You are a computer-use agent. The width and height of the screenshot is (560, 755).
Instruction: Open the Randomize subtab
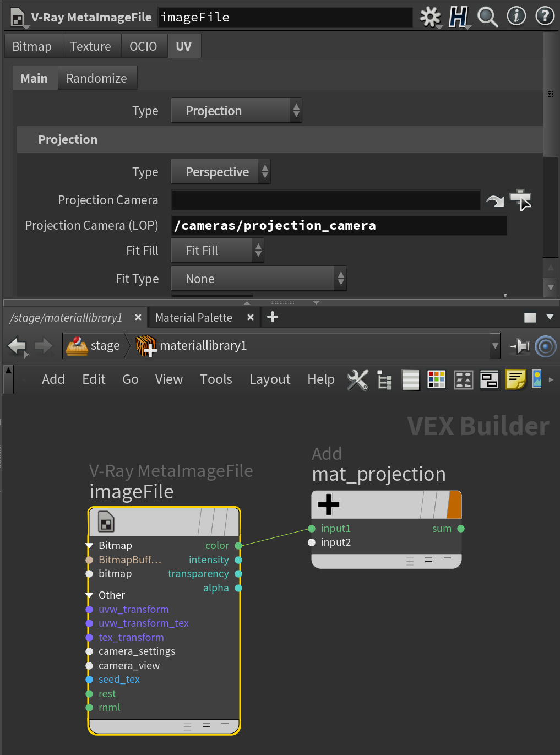pyautogui.click(x=97, y=78)
